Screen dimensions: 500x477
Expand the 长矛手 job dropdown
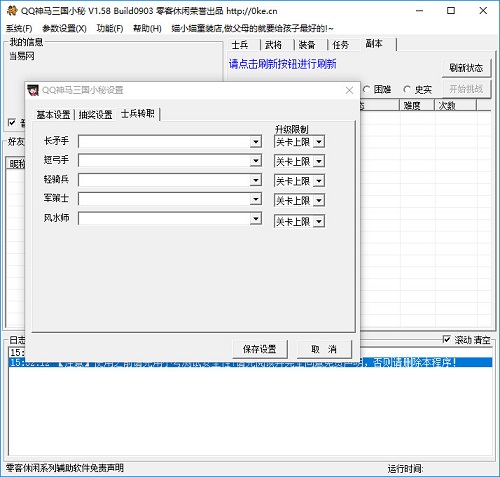click(x=256, y=142)
